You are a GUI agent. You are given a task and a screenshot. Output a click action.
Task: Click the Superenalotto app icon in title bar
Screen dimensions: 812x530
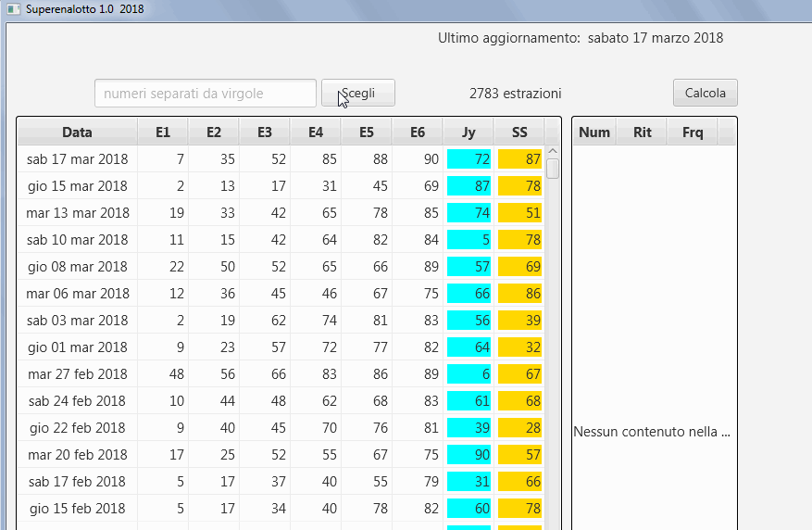14,9
